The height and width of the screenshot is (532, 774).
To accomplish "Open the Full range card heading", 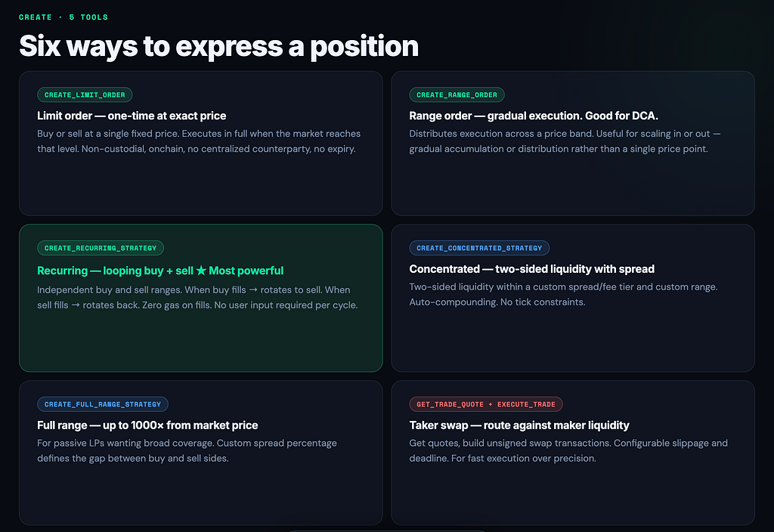I will pyautogui.click(x=147, y=425).
